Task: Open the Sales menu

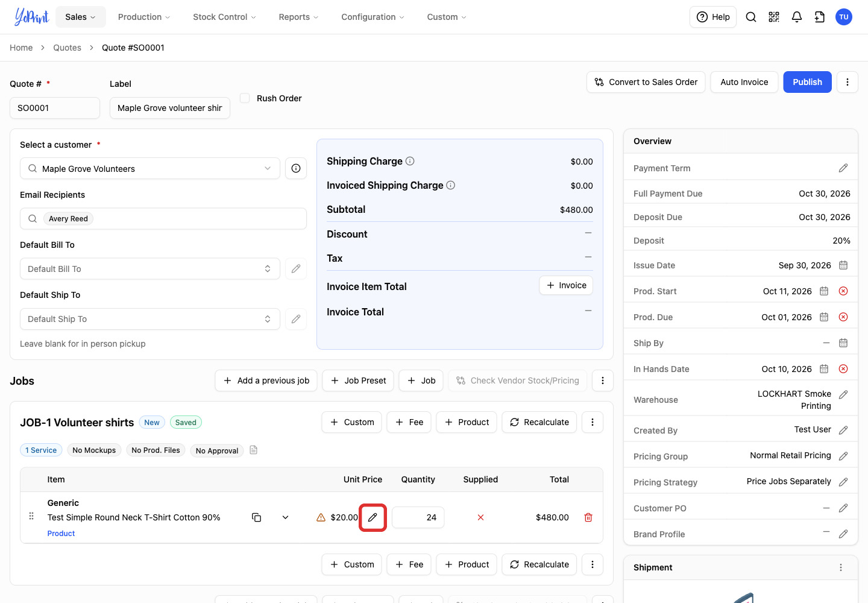Action: [x=81, y=17]
